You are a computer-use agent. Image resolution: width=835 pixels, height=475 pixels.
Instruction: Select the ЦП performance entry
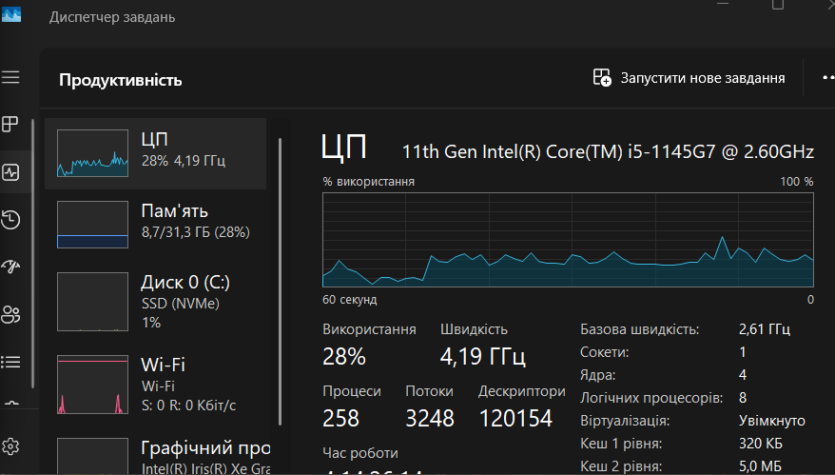(x=155, y=153)
